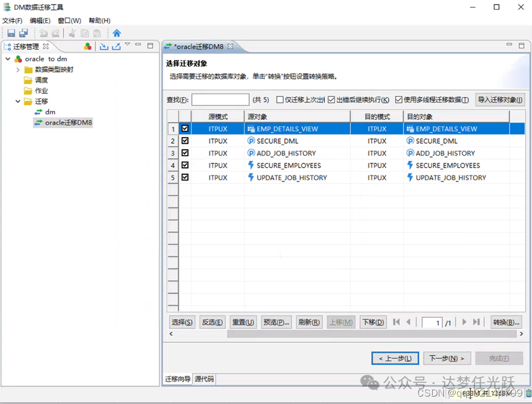The image size is (532, 404).
Task: Click the Redo toolbar icon
Action: pos(56,33)
